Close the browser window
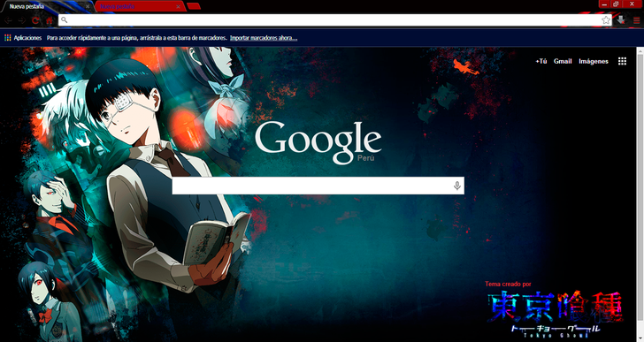This screenshot has width=644, height=342. point(632,4)
